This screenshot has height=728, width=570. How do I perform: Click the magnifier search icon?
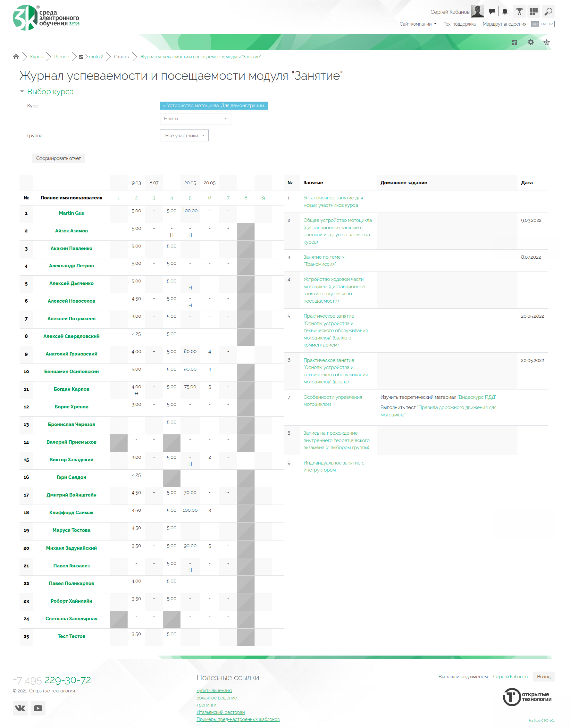[x=548, y=11]
